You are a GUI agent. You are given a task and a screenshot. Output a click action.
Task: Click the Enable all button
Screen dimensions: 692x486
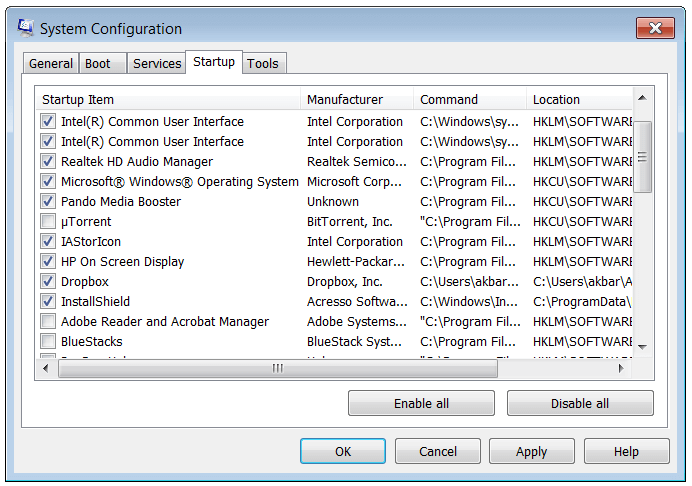[421, 403]
